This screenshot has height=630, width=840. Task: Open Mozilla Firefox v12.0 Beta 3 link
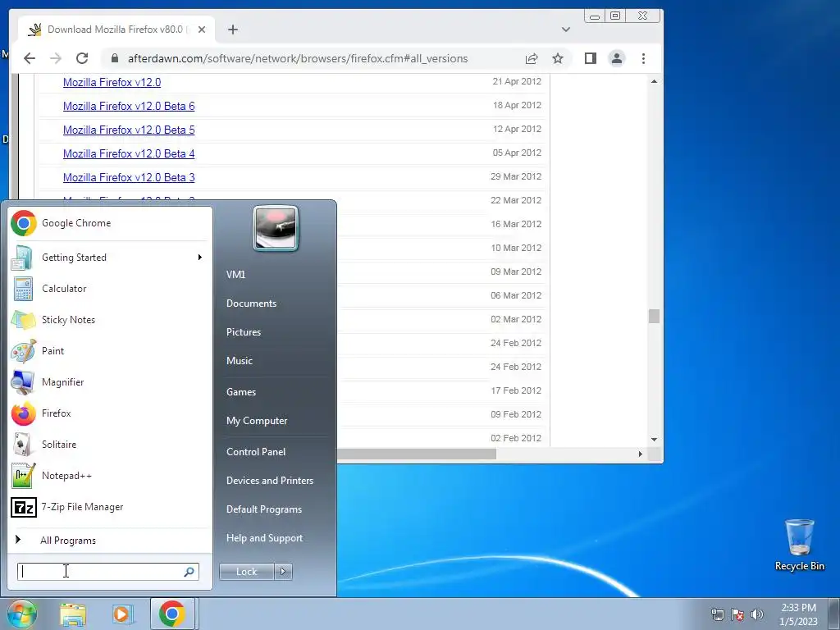pos(129,177)
